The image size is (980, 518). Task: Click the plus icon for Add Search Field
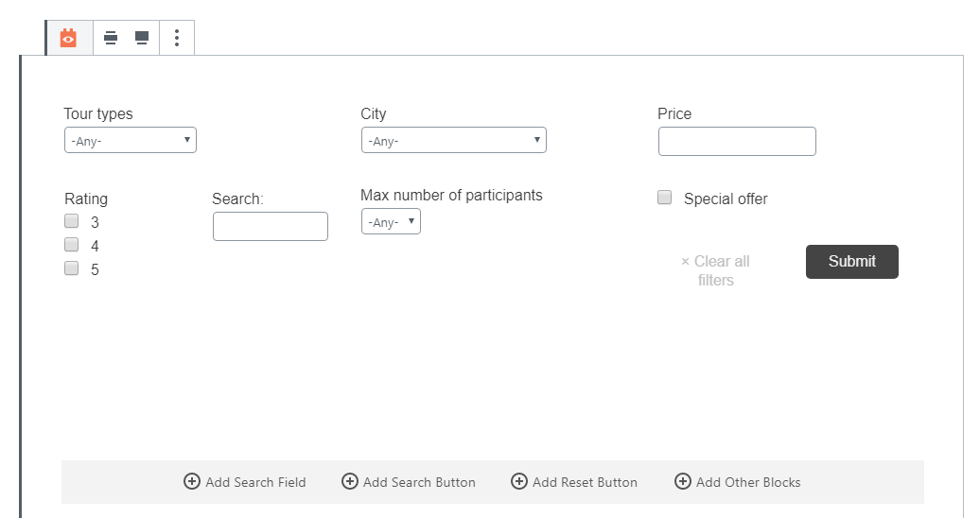click(x=192, y=481)
